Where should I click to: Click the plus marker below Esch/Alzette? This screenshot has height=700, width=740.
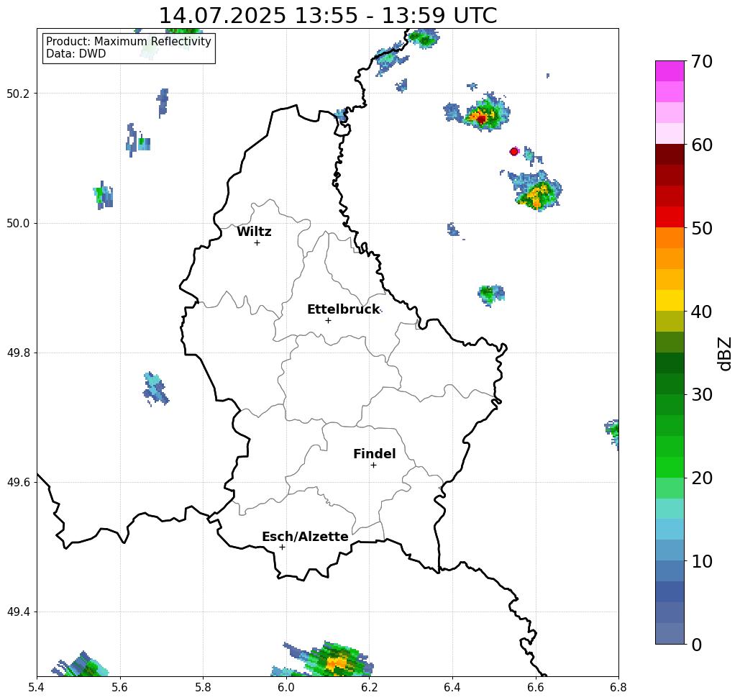(x=282, y=547)
